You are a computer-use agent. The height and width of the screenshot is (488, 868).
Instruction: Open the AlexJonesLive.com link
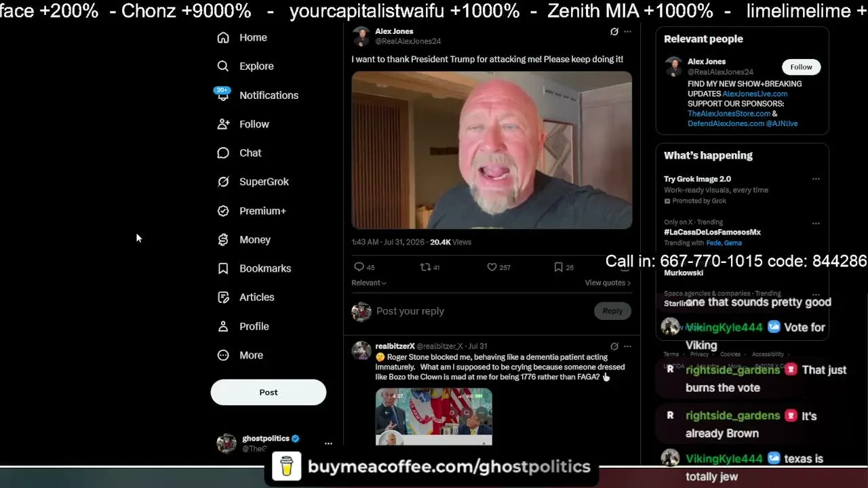coord(755,94)
